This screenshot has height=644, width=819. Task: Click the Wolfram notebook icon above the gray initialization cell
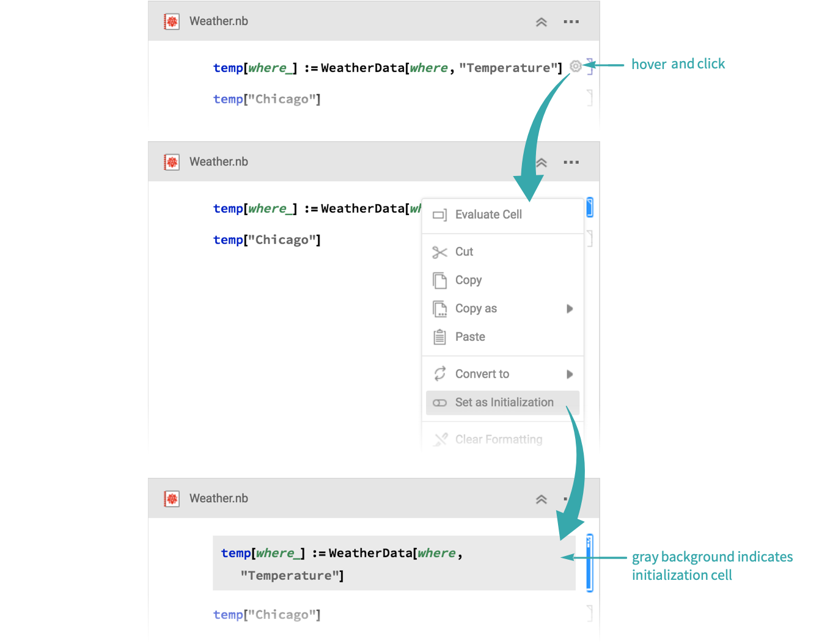click(172, 499)
